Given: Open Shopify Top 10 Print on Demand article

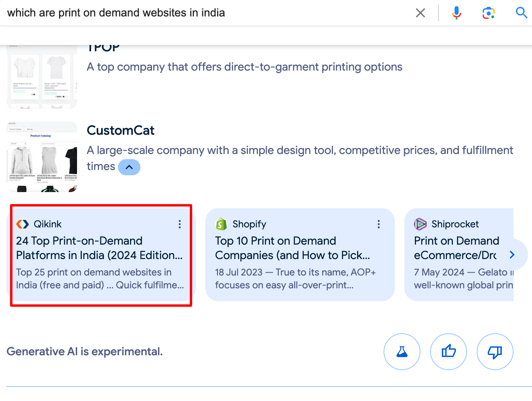Looking at the screenshot, I should 292,248.
